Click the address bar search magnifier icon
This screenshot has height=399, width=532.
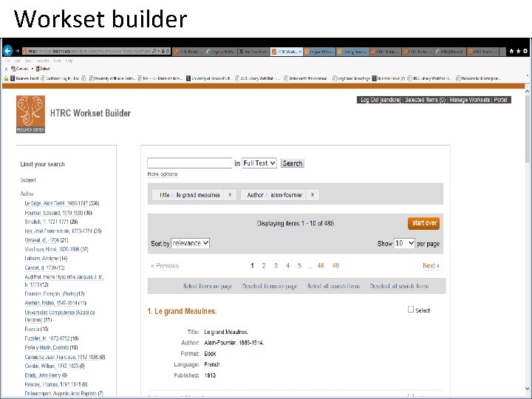point(154,51)
